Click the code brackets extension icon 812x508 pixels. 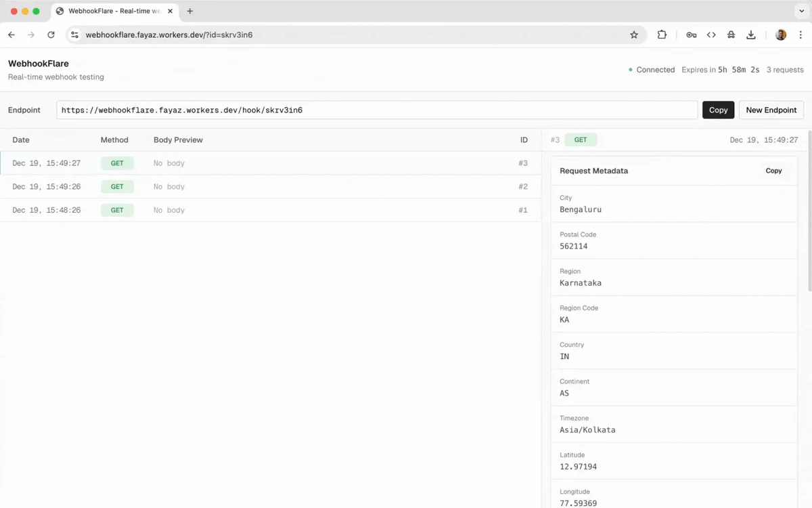[x=711, y=35]
